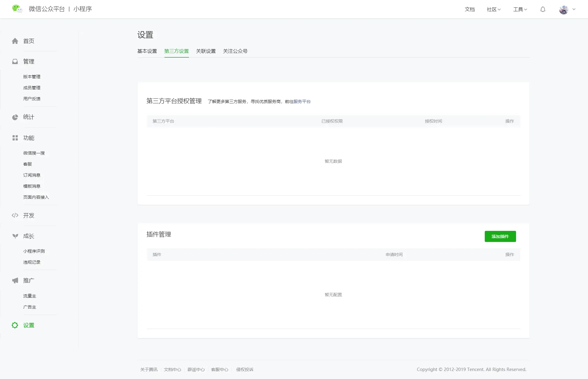
Task: Expand the 工具 dropdown menu
Action: (520, 10)
